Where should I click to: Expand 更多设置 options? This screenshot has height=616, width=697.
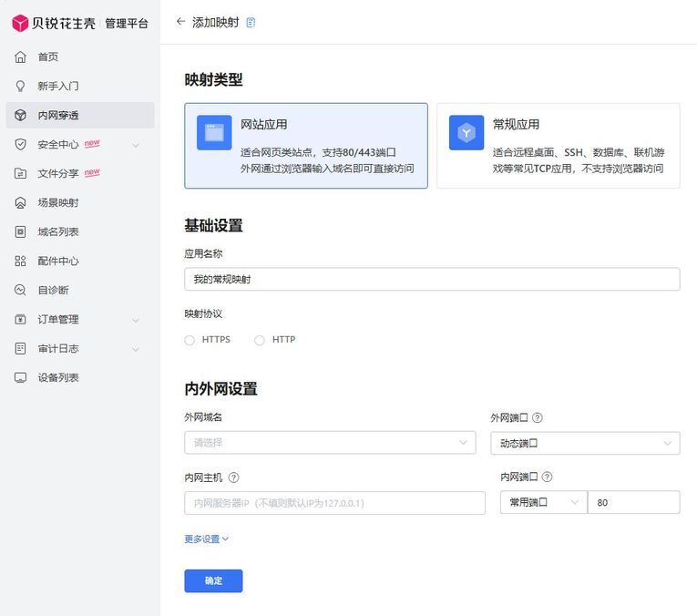207,539
